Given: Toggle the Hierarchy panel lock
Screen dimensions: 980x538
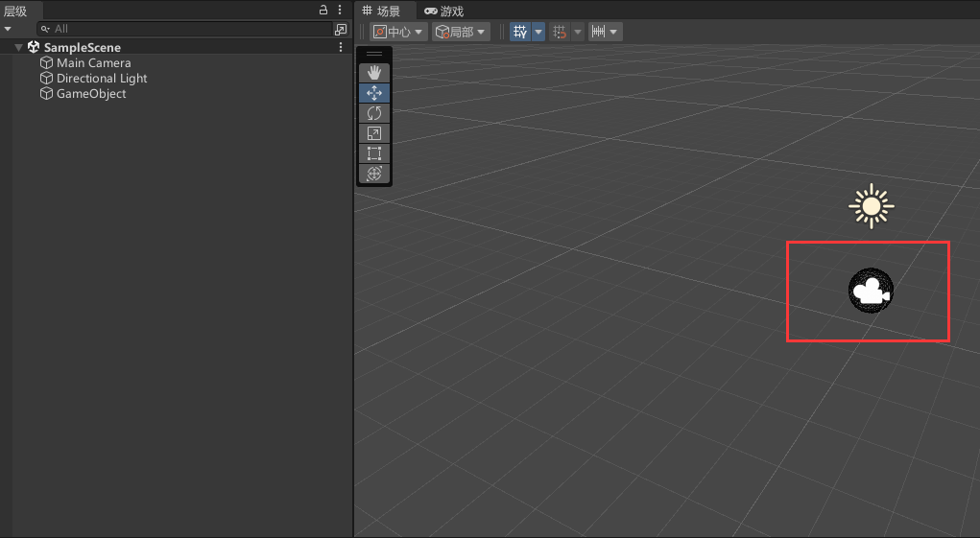Looking at the screenshot, I should coord(323,10).
